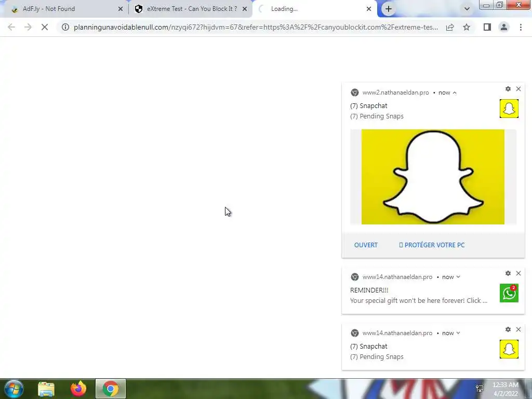The width and height of the screenshot is (532, 399).
Task: Expand the www14 Snapchat notification chevron
Action: point(458,333)
